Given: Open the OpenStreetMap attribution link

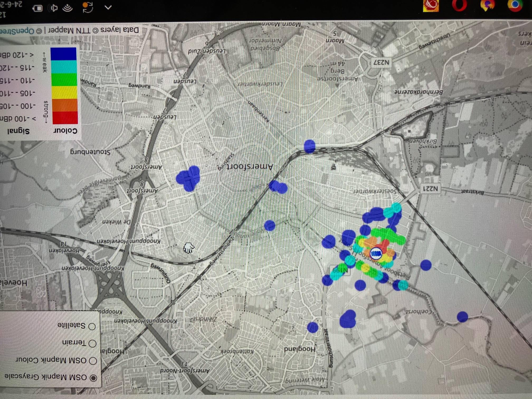Looking at the screenshot, I should click(17, 31).
